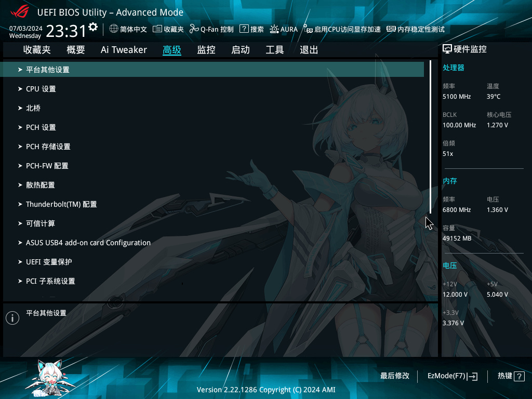Click the 23:31 clock display
Image resolution: width=532 pixels, height=399 pixels.
click(x=66, y=31)
